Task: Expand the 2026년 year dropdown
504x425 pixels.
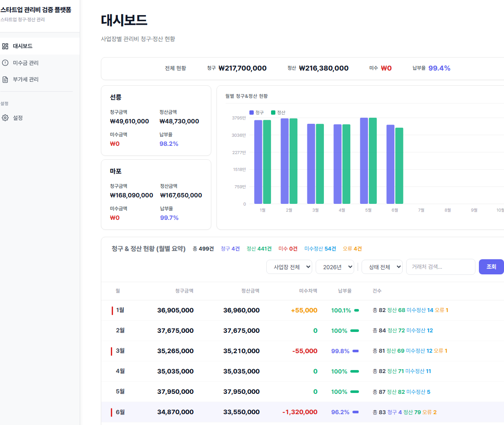Action: (x=335, y=267)
